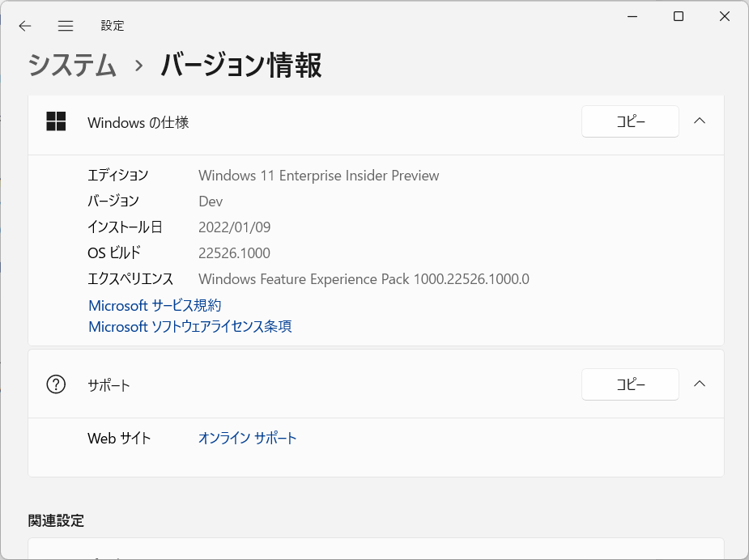Navigate to システム breadcrumb
The height and width of the screenshot is (560, 749).
click(72, 66)
